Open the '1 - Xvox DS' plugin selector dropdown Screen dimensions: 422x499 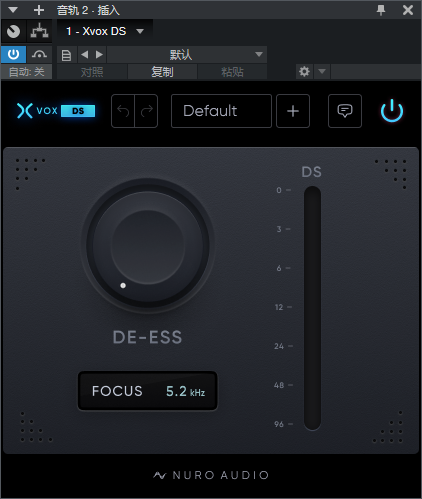(105, 31)
